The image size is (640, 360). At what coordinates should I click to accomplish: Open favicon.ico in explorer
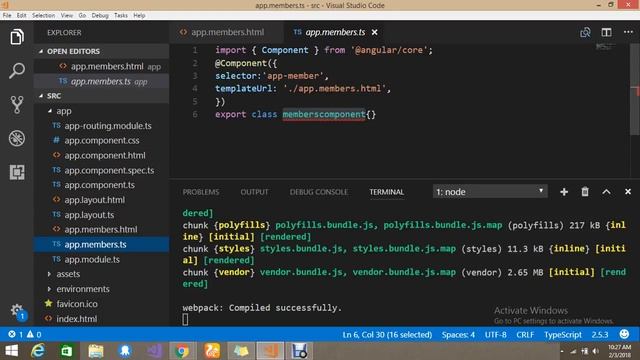pyautogui.click(x=101, y=304)
